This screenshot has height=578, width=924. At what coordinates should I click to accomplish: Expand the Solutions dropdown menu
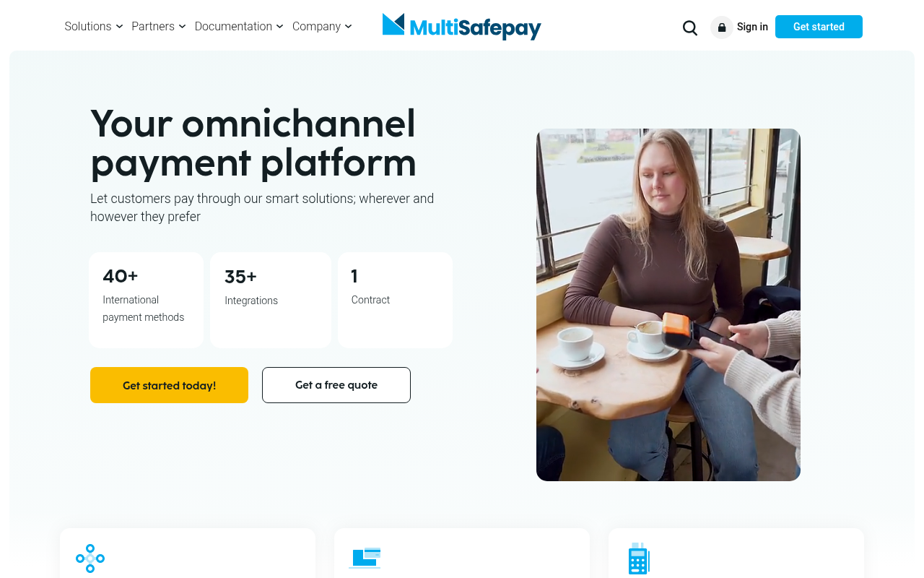[x=94, y=27]
